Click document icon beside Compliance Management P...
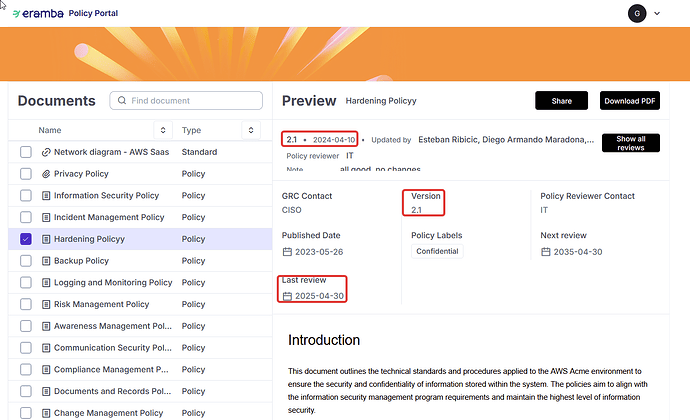This screenshot has height=420, width=690. click(46, 370)
